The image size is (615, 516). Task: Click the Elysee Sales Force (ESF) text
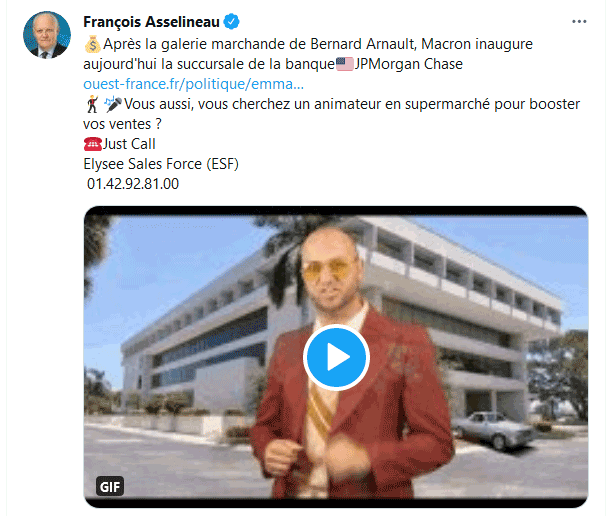click(x=161, y=164)
